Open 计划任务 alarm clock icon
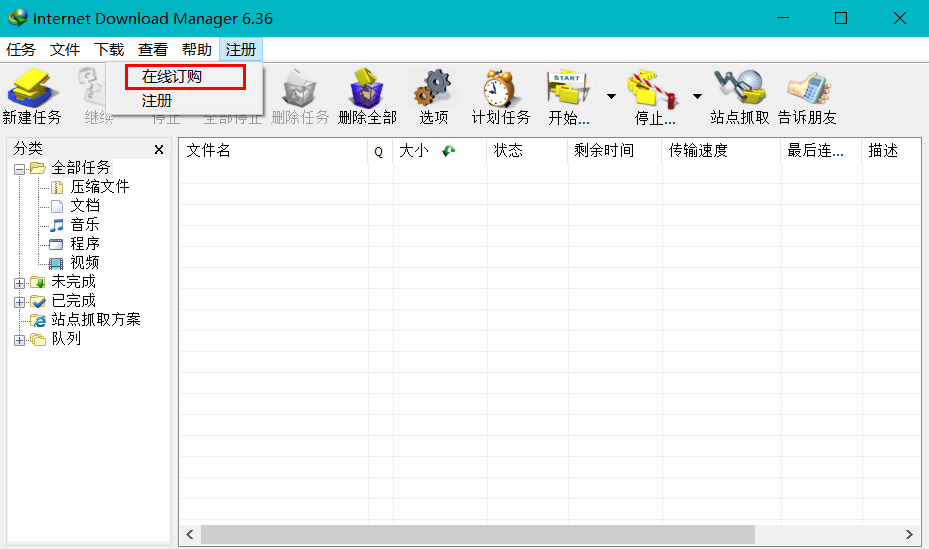 pos(499,89)
